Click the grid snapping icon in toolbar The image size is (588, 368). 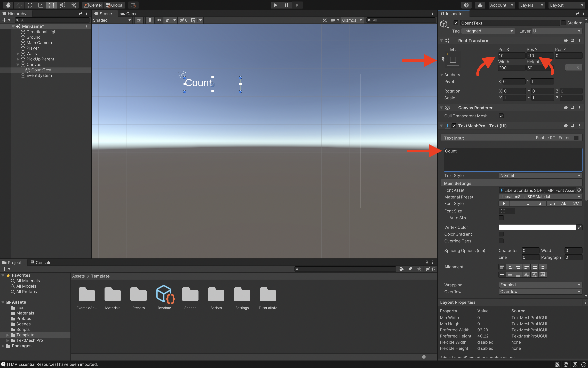[133, 5]
